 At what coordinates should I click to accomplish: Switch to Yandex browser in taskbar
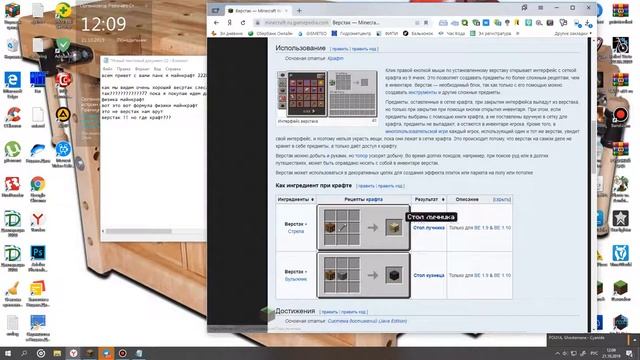pyautogui.click(x=73, y=353)
